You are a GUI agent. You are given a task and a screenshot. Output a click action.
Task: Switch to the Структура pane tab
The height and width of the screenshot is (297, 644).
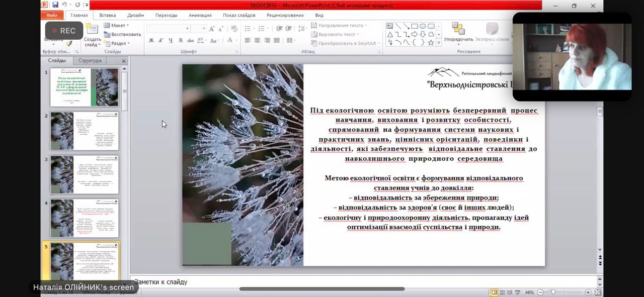coord(90,61)
